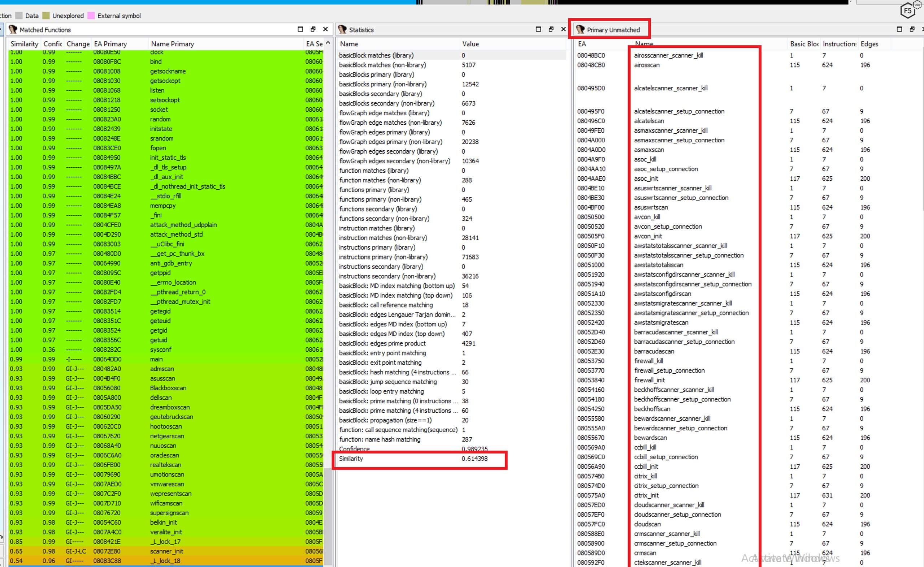Click the Primary Unmatched panel icon

point(580,30)
